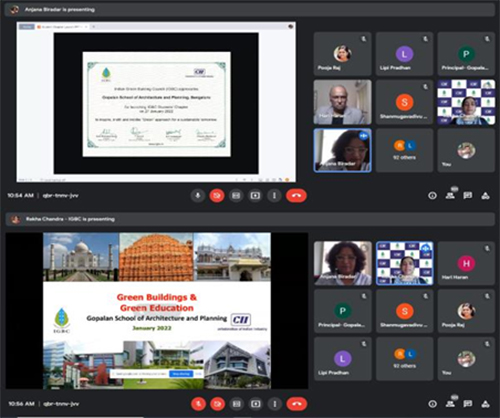Image resolution: width=500 pixels, height=418 pixels.
Task: Toggle captions in the 10:54 AM meeting
Action: point(236,195)
